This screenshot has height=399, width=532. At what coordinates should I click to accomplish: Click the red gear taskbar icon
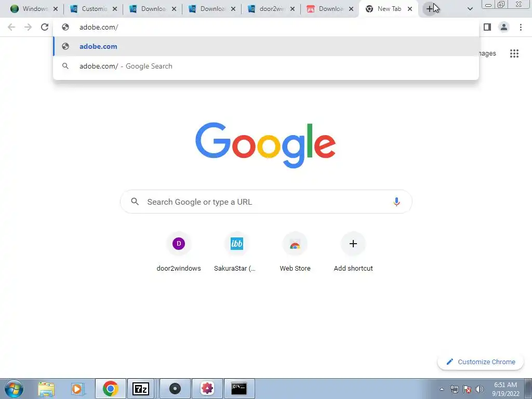(207, 389)
